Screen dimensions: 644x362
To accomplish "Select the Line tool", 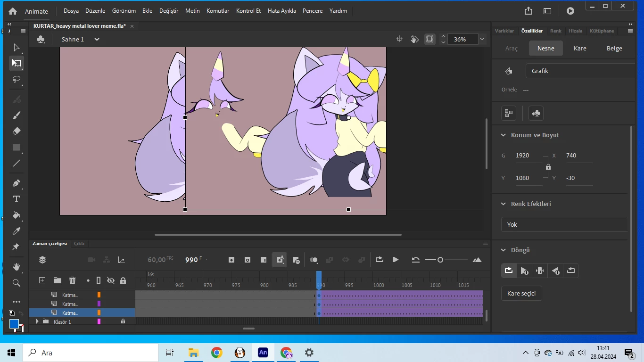I will (x=17, y=163).
